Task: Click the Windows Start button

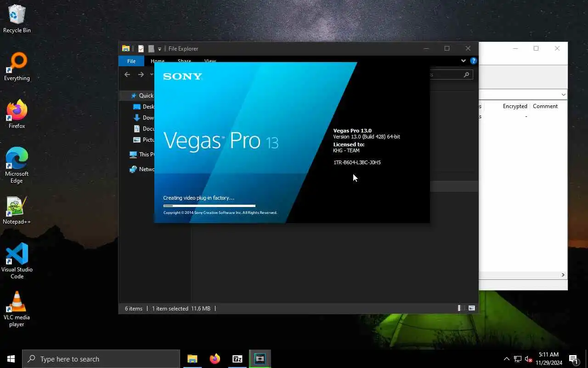Action: [x=11, y=359]
